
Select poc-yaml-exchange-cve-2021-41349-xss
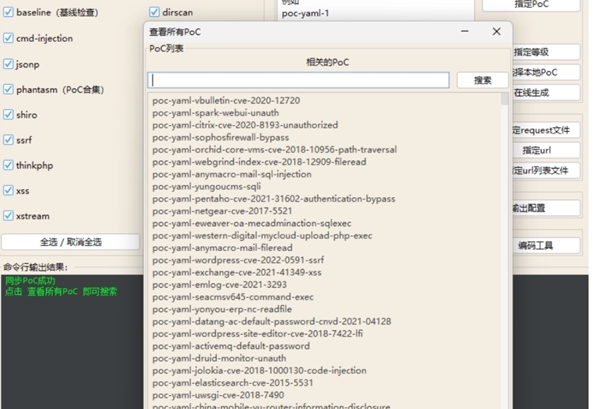[237, 272]
